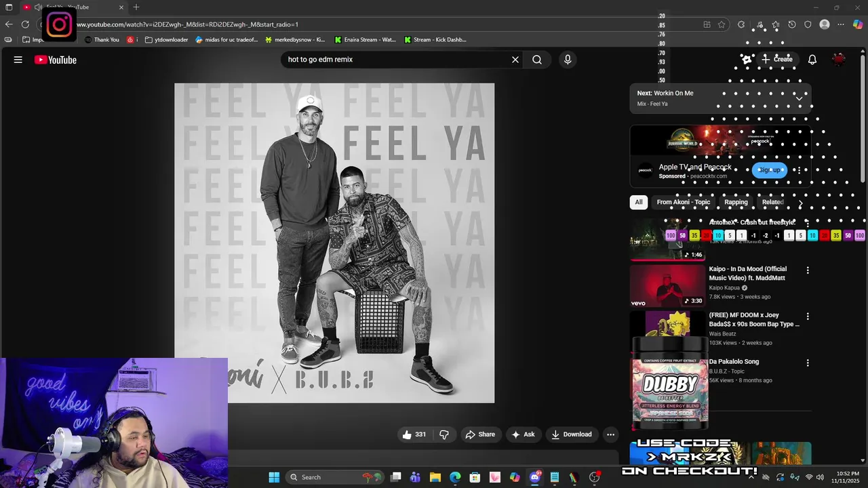Screen dimensions: 868x488
Task: Open browser history icon
Action: 791,24
